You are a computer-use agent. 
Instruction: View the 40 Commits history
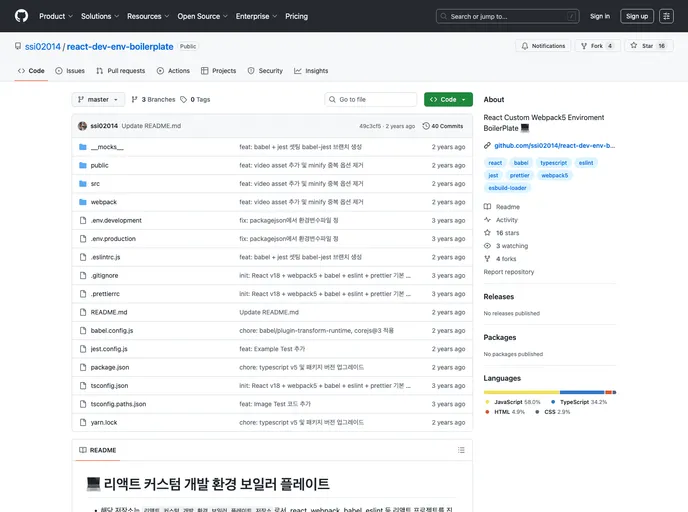pyautogui.click(x=443, y=126)
